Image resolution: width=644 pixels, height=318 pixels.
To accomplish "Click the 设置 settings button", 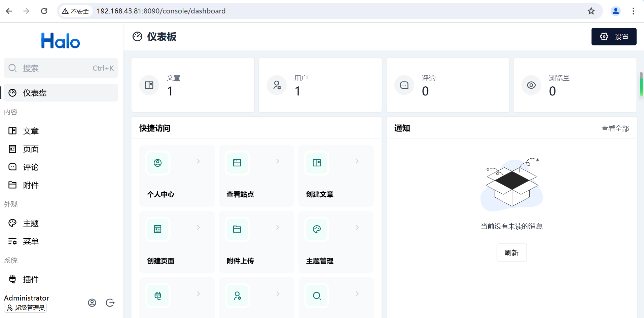I will click(x=614, y=37).
